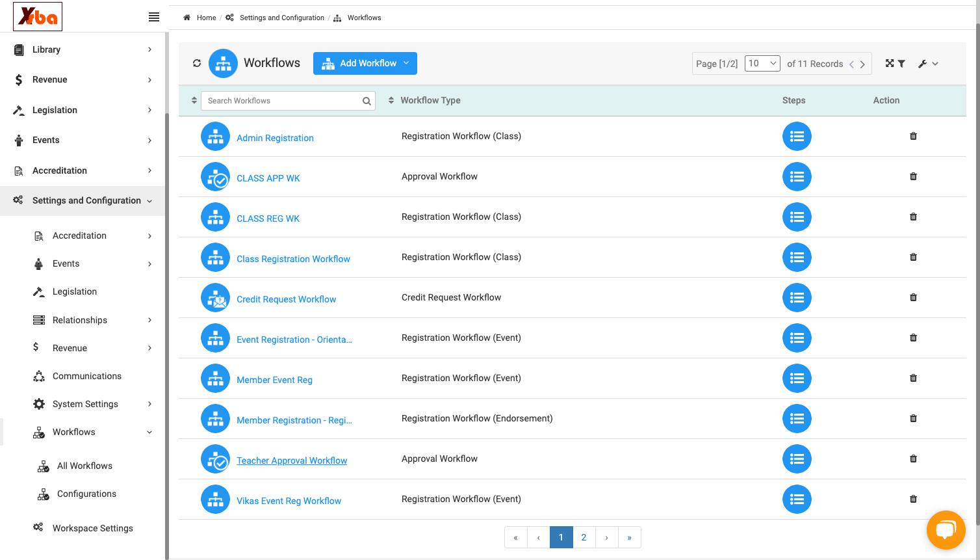The image size is (980, 560).
Task: Open Events top-level menu
Action: [83, 140]
